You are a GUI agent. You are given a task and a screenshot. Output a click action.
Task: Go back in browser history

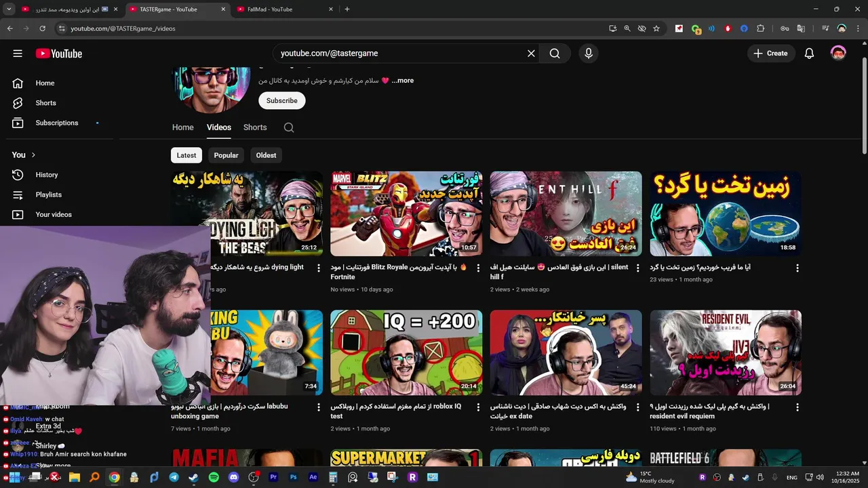pyautogui.click(x=9, y=28)
